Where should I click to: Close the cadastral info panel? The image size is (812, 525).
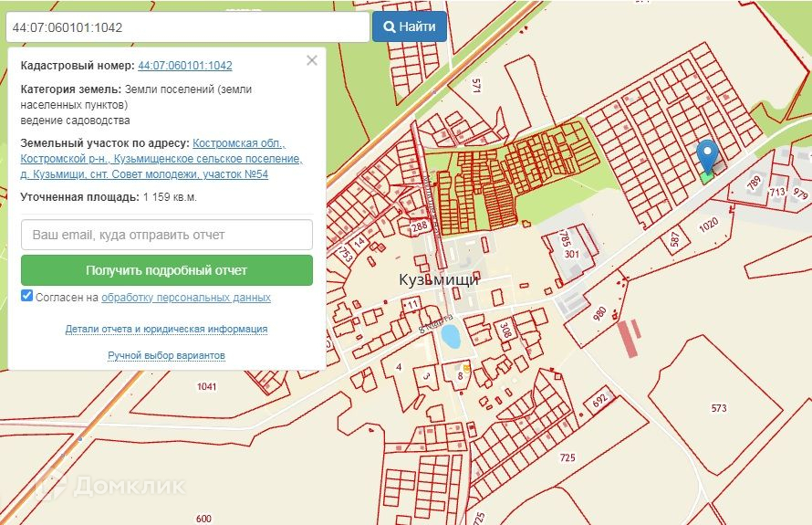click(x=312, y=60)
